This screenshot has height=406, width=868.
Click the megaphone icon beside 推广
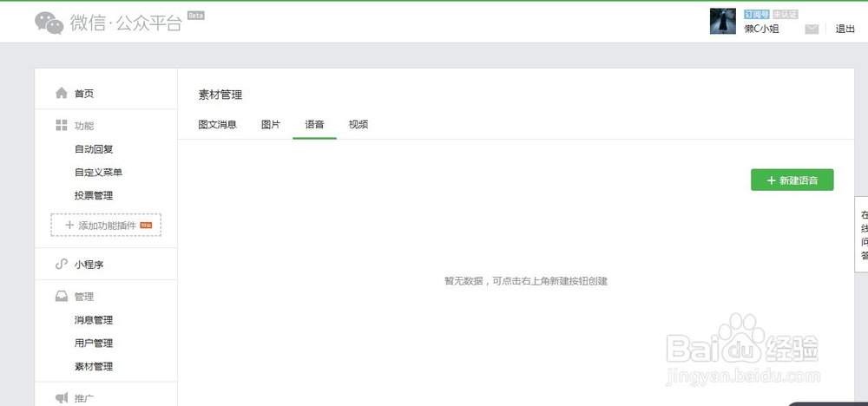click(62, 397)
